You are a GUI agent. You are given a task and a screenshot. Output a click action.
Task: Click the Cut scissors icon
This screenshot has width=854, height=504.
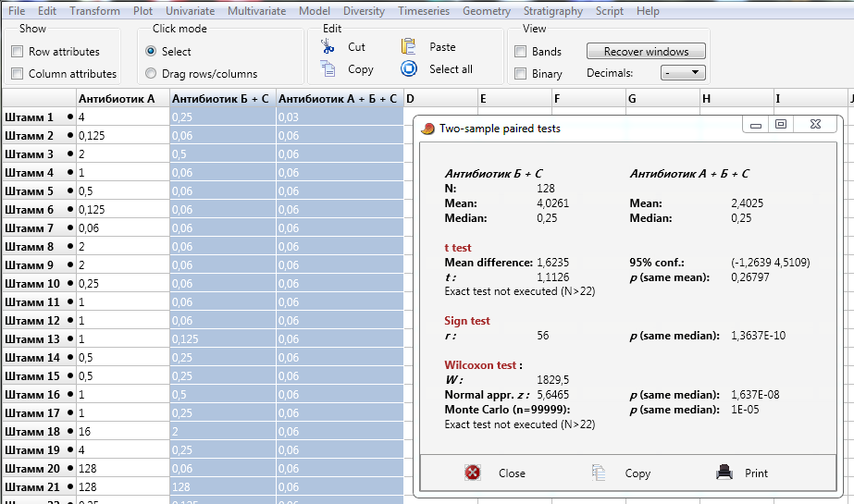tap(328, 46)
